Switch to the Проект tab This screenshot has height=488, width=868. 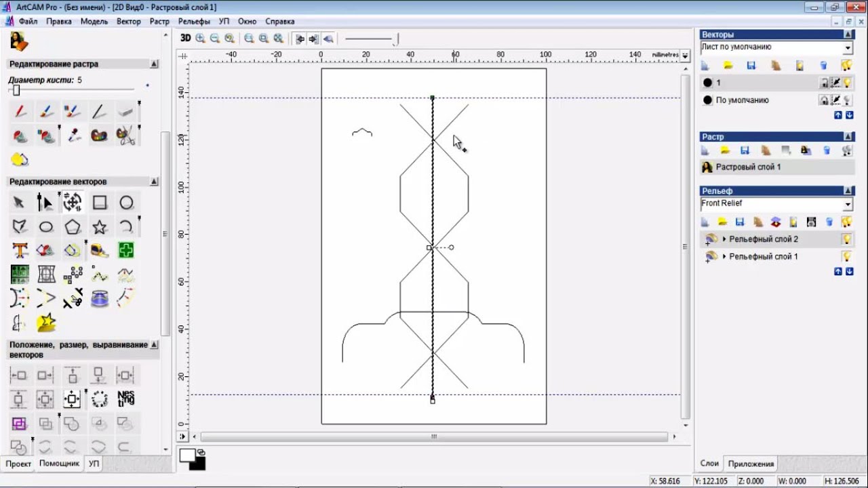18,464
